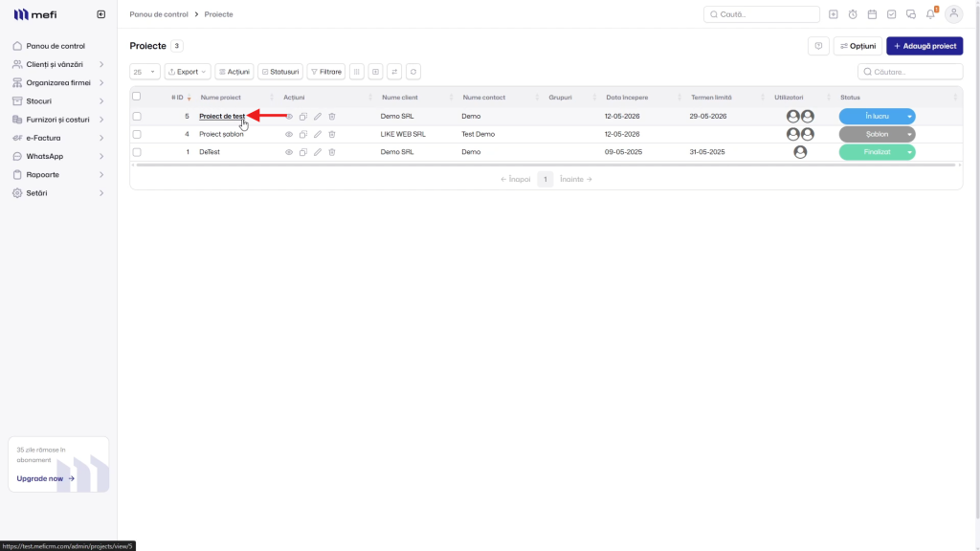Focus the table Căutare search field
Image resolution: width=980 pixels, height=551 pixels.
(x=910, y=72)
